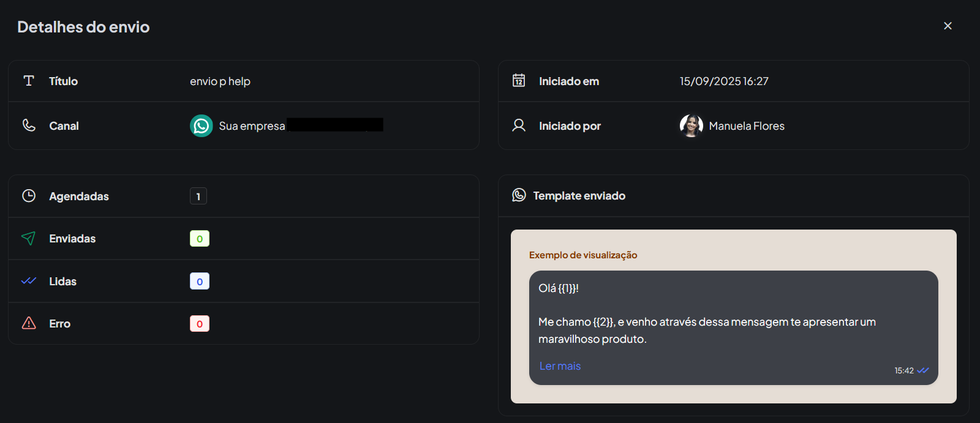Screen dimensions: 980x423
Task: Click the Título text icon
Action: coord(29,81)
